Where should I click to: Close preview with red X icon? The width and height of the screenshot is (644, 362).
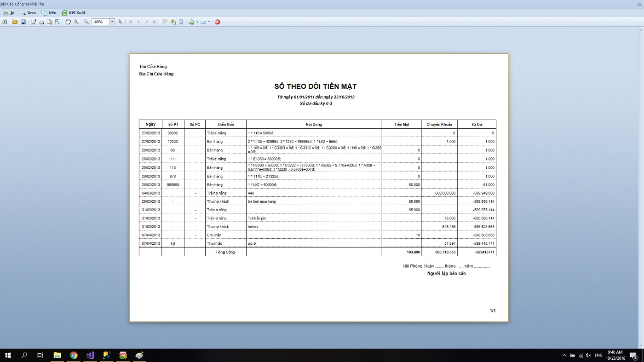pos(218,22)
